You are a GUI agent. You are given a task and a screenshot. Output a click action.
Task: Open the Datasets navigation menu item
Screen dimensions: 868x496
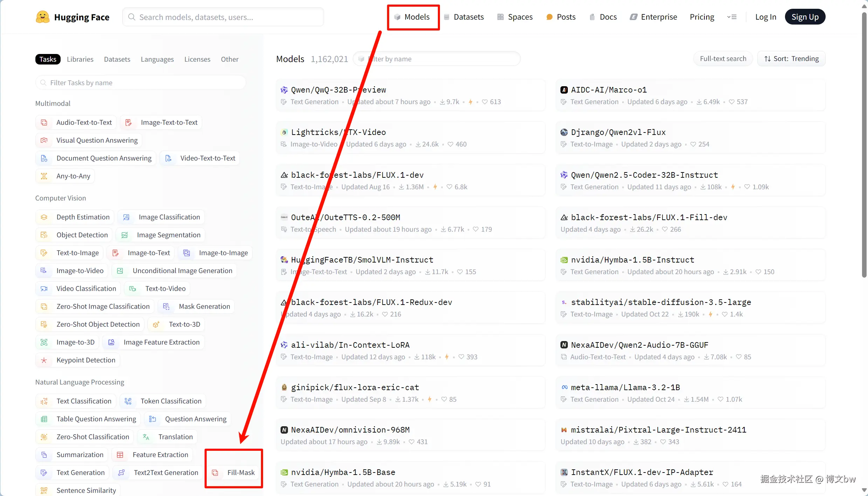(464, 17)
